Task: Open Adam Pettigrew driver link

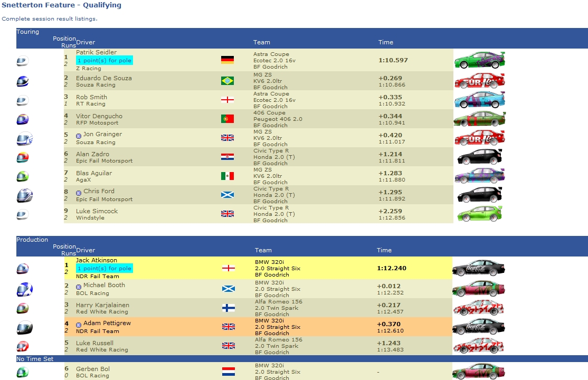Action: [107, 323]
